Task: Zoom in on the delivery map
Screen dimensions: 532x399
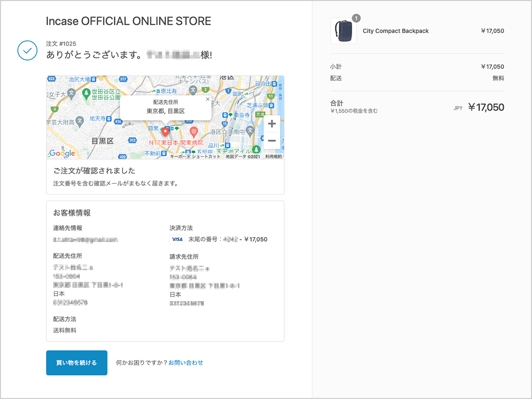Action: pyautogui.click(x=271, y=124)
